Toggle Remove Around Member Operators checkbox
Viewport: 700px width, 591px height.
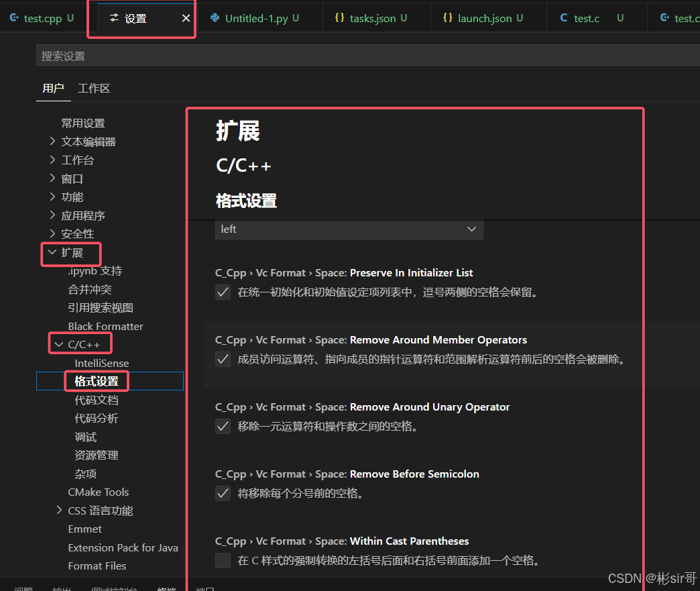click(x=223, y=360)
